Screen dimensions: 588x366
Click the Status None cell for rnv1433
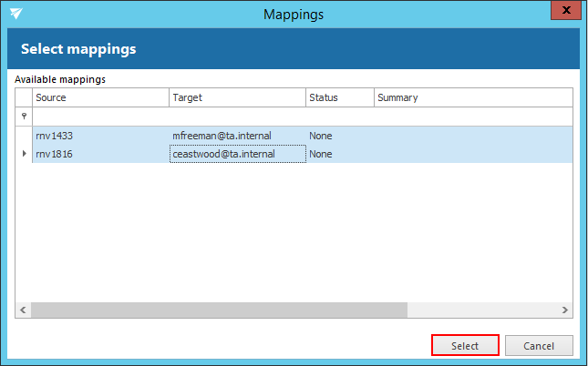coord(339,136)
